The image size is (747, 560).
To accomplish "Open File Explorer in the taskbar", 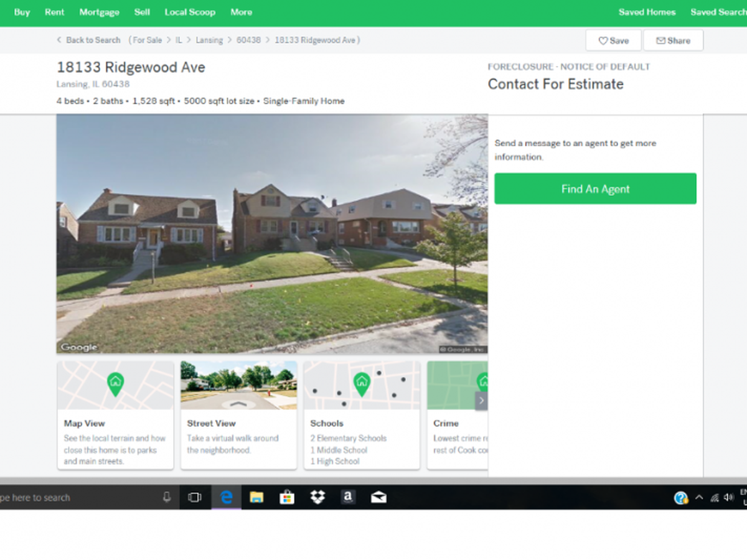I will point(256,497).
